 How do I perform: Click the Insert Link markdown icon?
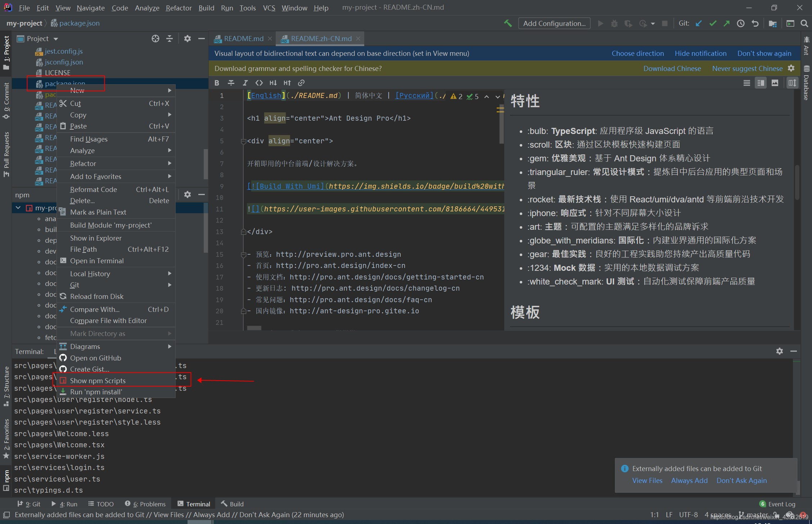point(301,83)
